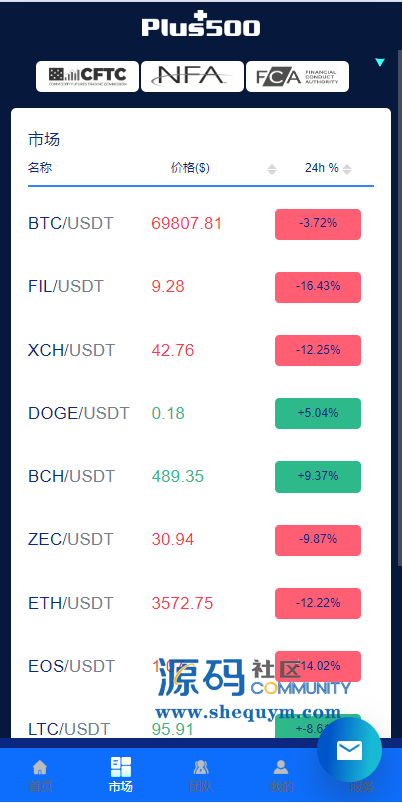The image size is (402, 803).
Task: Open the DOGE/USDT trading pair
Action: pyautogui.click(x=201, y=413)
